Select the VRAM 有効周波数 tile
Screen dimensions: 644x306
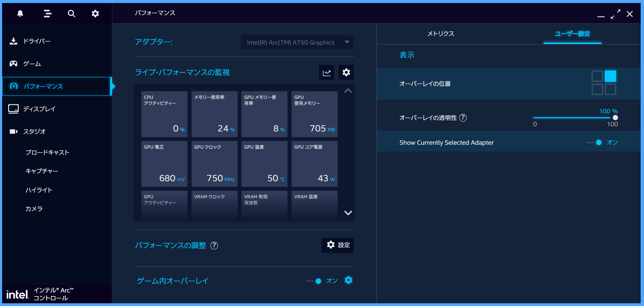pyautogui.click(x=264, y=205)
